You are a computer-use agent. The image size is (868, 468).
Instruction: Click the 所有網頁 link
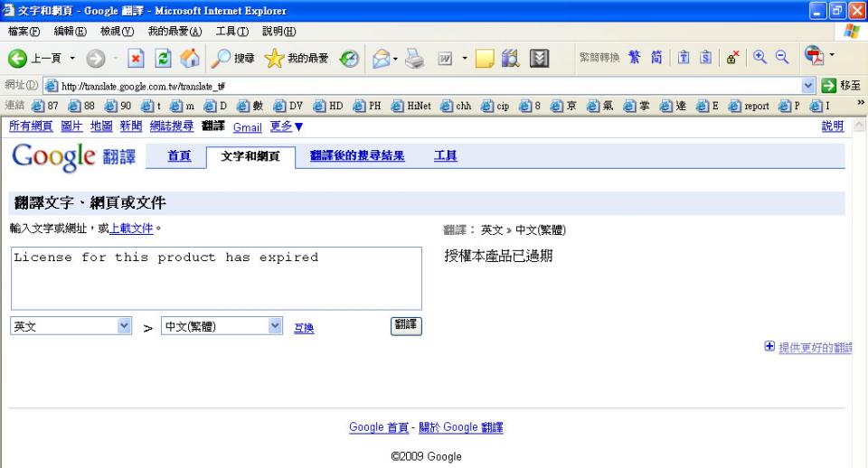point(31,126)
